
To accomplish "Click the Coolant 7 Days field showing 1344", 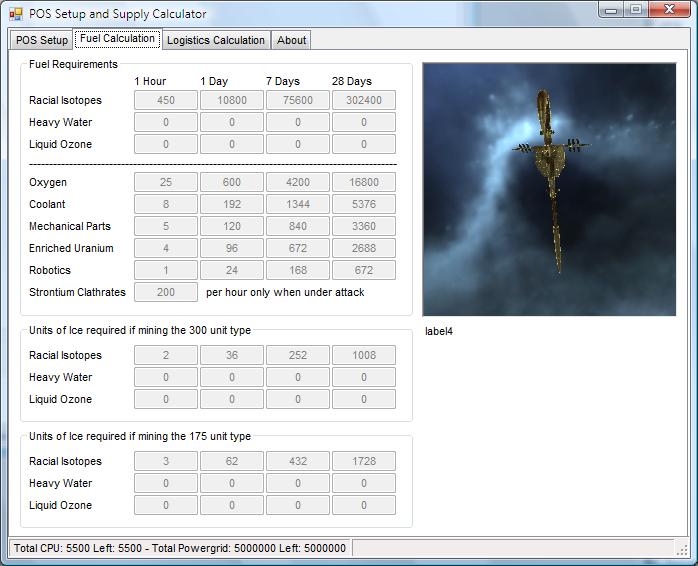I will coord(298,204).
